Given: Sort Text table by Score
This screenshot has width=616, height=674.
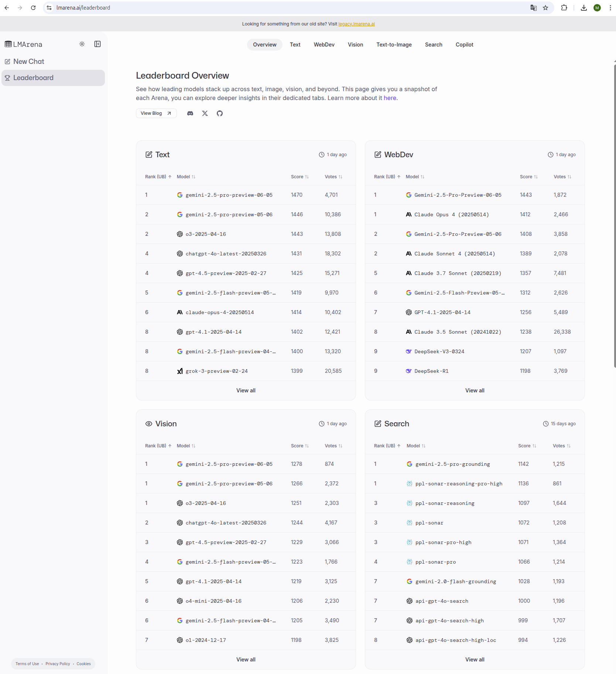Looking at the screenshot, I should [x=300, y=177].
